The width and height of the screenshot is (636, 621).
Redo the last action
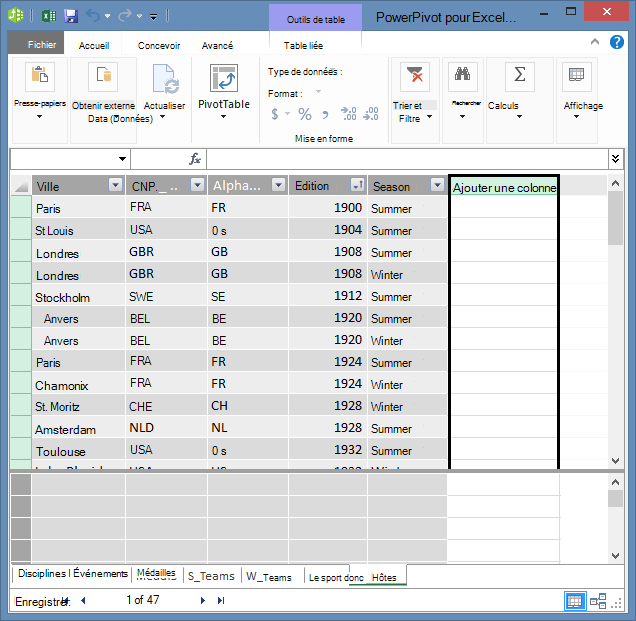coord(125,16)
